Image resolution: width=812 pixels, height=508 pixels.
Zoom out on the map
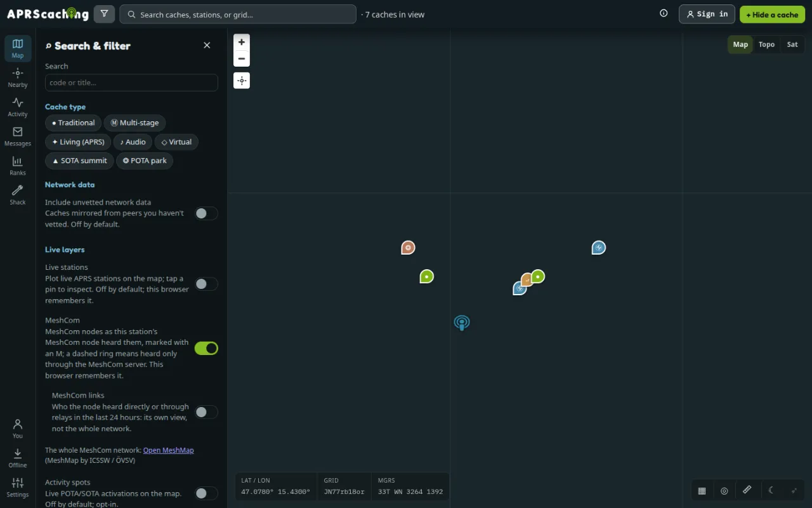(x=242, y=58)
